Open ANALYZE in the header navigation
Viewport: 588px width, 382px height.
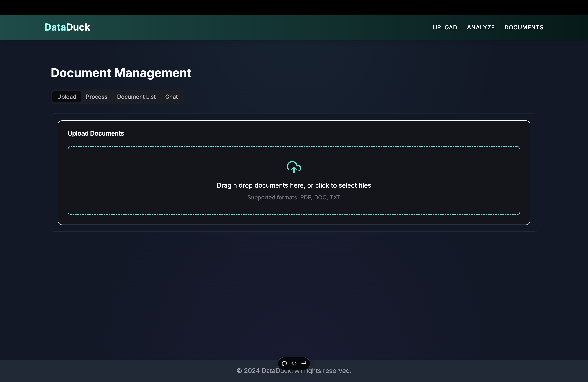tap(481, 27)
